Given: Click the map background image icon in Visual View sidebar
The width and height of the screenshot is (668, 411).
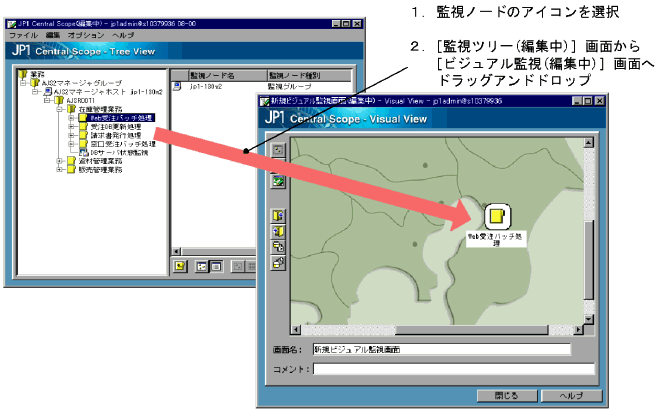Looking at the screenshot, I should click(278, 182).
